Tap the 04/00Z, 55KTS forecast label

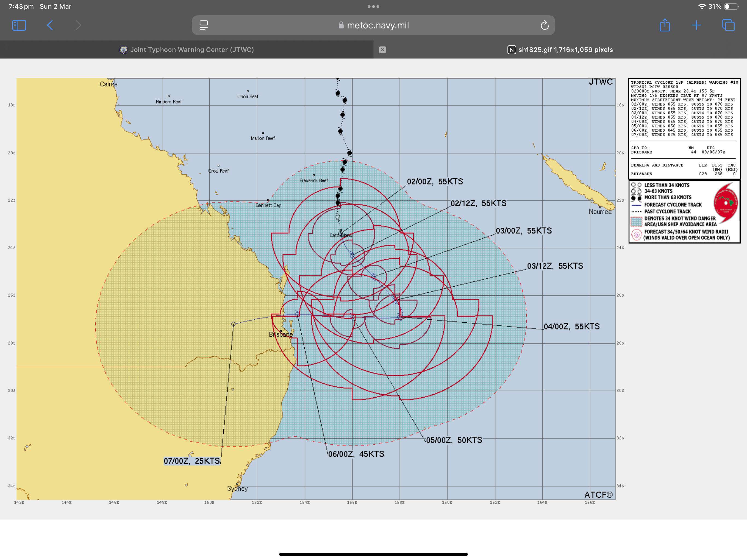[571, 326]
